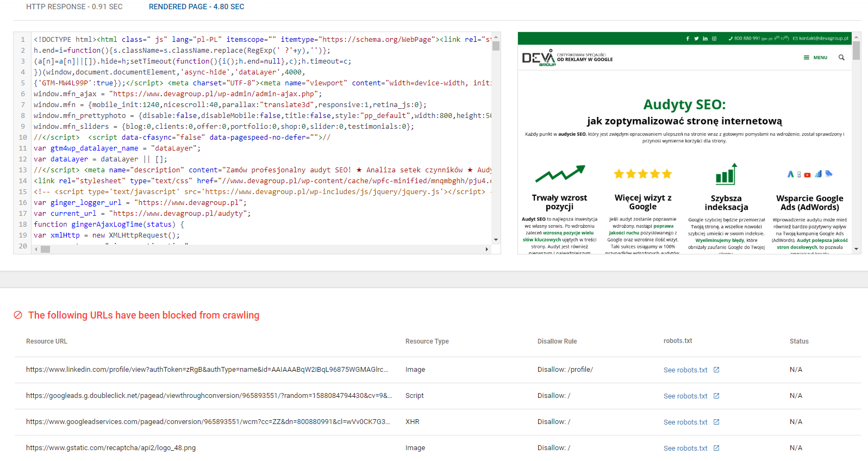The width and height of the screenshot is (868, 461).
Task: Click the gstatic.com recaptcha logo URL
Action: click(111, 448)
